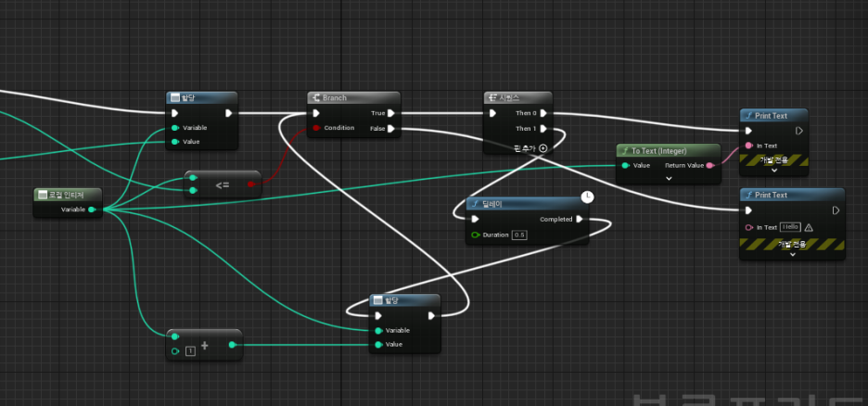Click the clock icon on the 딜레이 node
Screen dimensions: 868x406
tap(588, 197)
